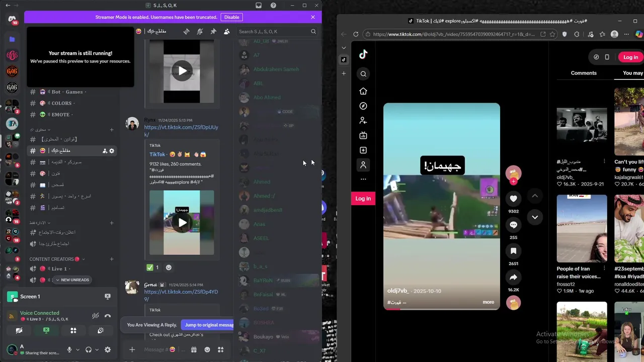Image resolution: width=644 pixels, height=362 pixels.
Task: Open Threads in Discord channel header
Action: pyautogui.click(x=186, y=31)
